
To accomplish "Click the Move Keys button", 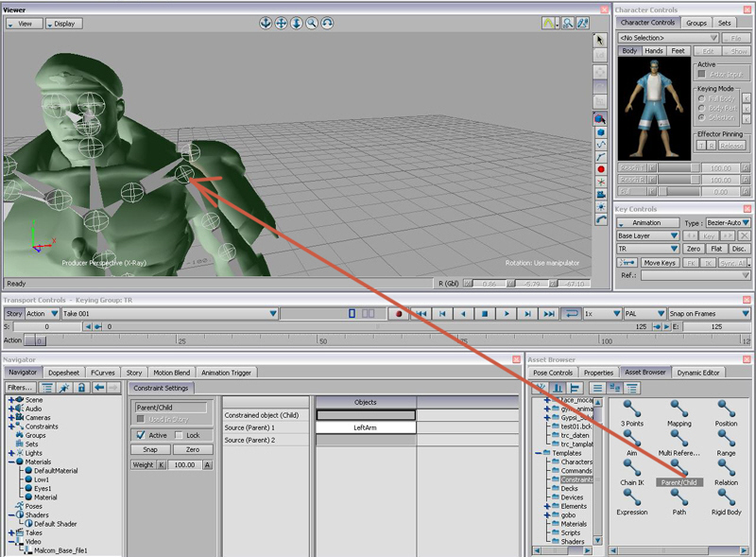I will (659, 262).
